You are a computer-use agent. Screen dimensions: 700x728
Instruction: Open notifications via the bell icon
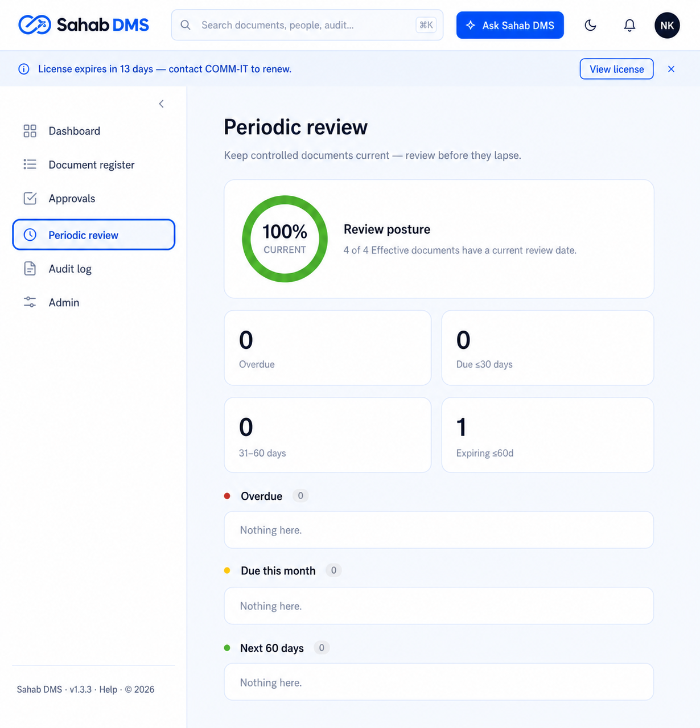point(629,25)
